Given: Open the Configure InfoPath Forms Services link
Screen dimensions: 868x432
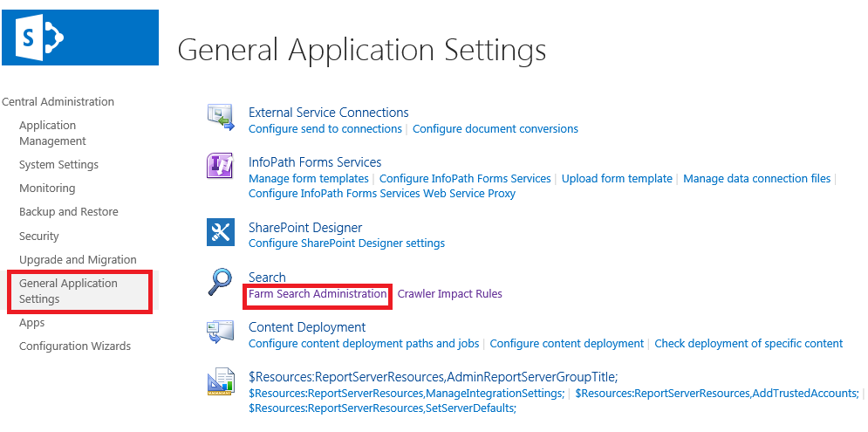Looking at the screenshot, I should click(465, 178).
